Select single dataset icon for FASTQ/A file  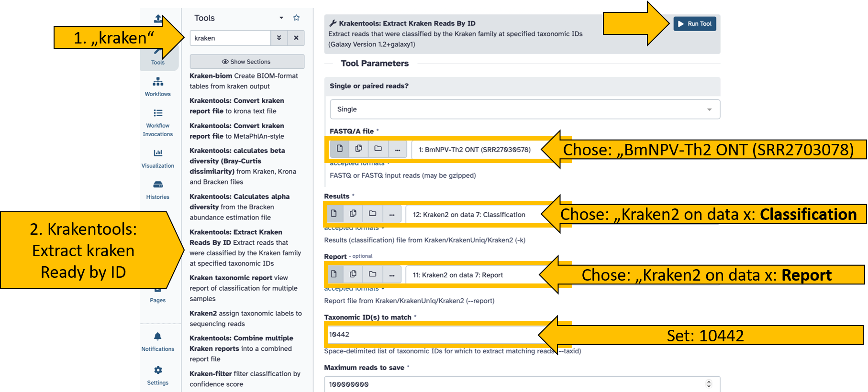coord(340,149)
